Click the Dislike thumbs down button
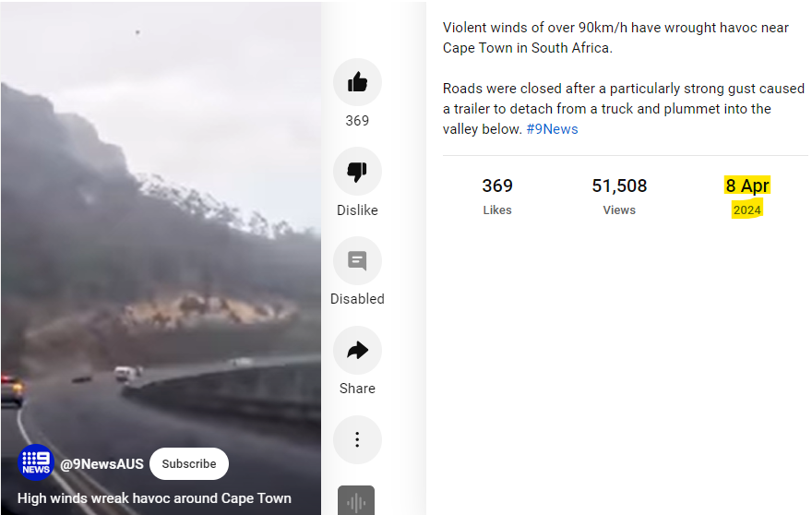Viewport: 812px width, 515px height. 357,171
